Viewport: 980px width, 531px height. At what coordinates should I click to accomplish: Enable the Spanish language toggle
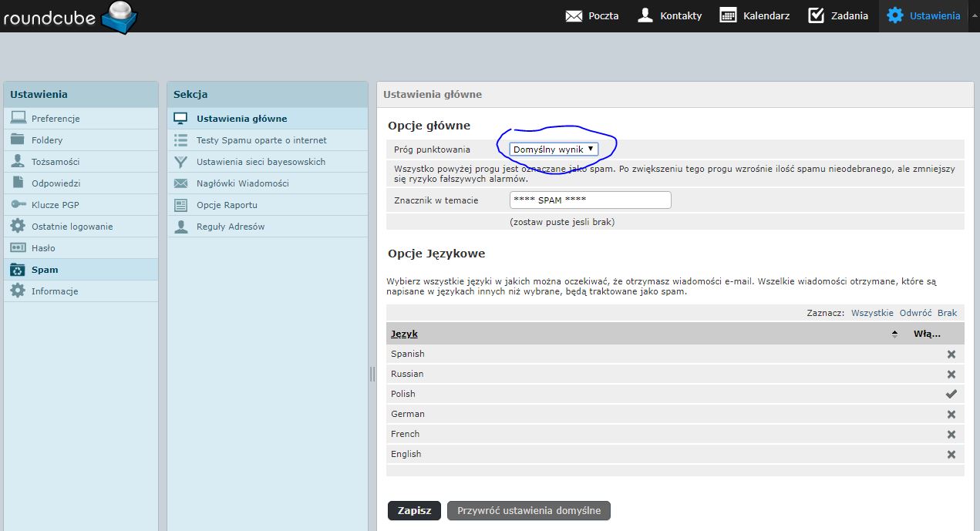coord(951,354)
